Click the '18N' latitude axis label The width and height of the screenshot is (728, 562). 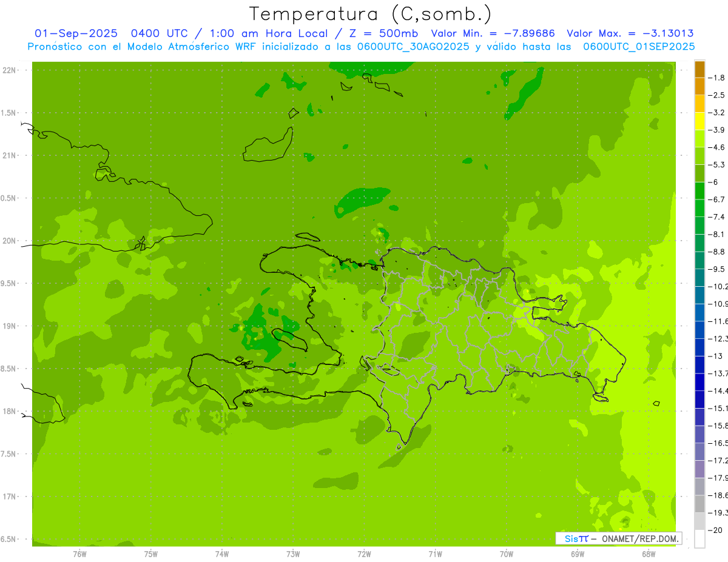[10, 412]
